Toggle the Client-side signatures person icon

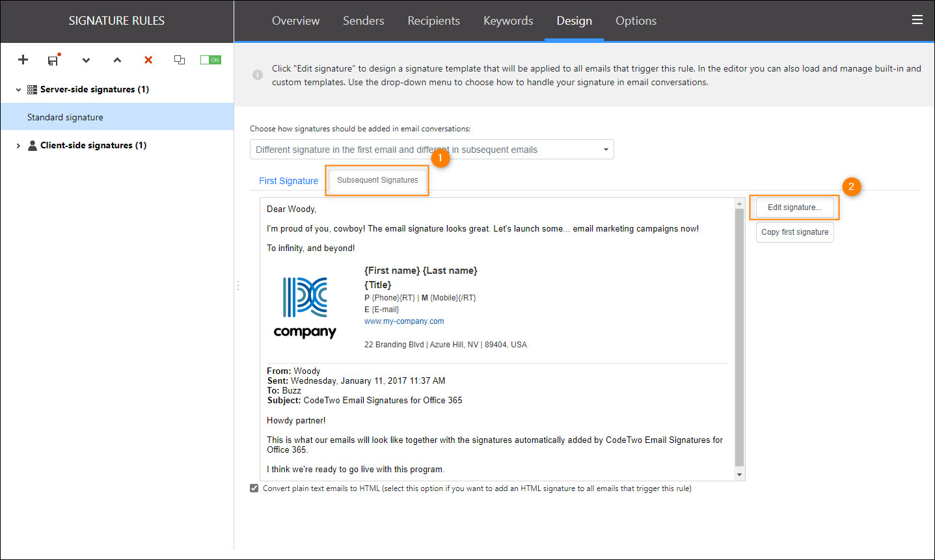[x=33, y=145]
